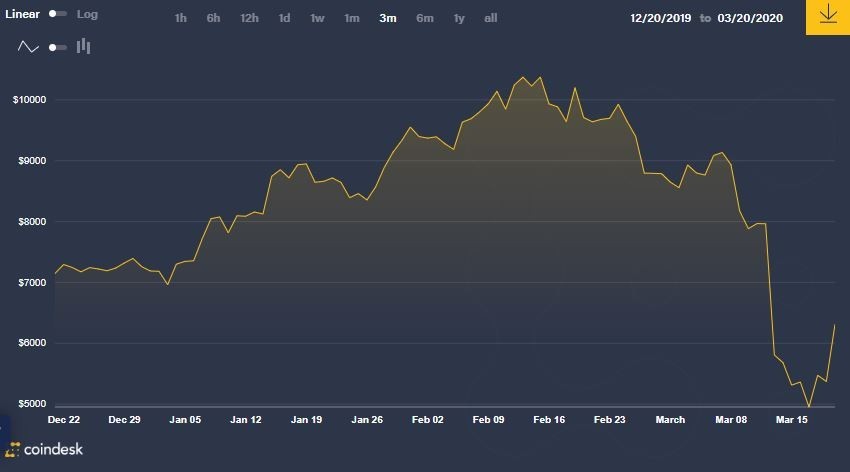Toggle Linear/Log scale switch
Image resolution: width=850 pixels, height=472 pixels.
tap(57, 14)
